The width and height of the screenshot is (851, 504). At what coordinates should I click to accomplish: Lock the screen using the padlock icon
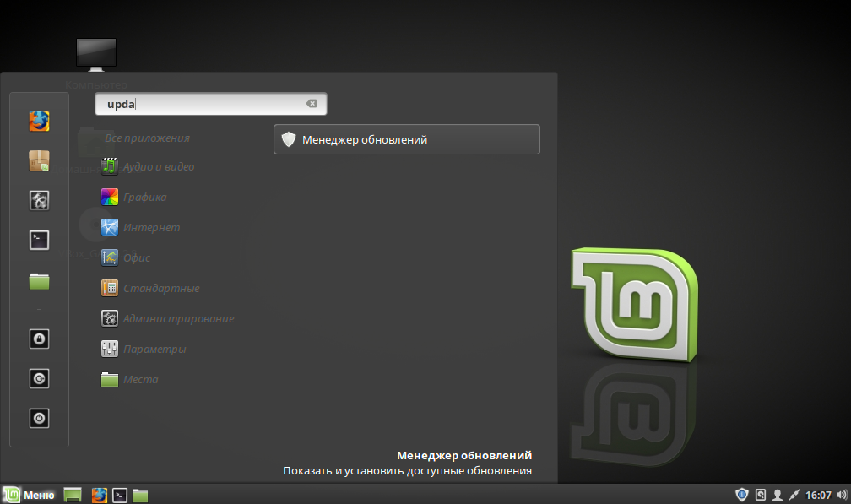(38, 338)
